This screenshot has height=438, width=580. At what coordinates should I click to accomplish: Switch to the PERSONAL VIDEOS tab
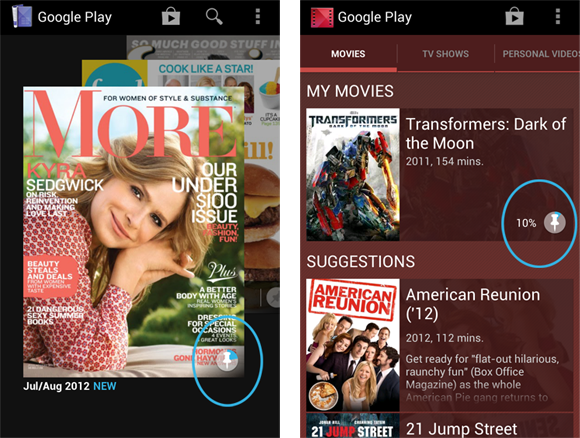click(x=537, y=54)
